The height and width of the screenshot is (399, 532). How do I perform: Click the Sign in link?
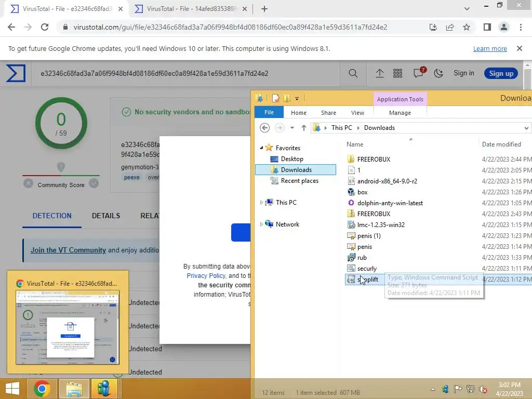click(464, 73)
